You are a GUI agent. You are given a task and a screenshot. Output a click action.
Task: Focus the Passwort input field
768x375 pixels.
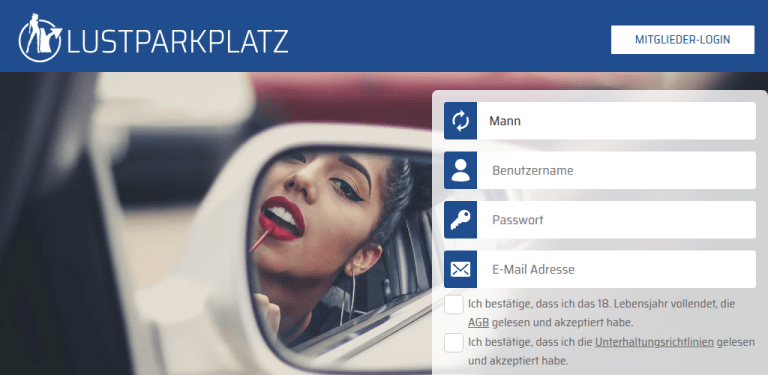pos(616,219)
